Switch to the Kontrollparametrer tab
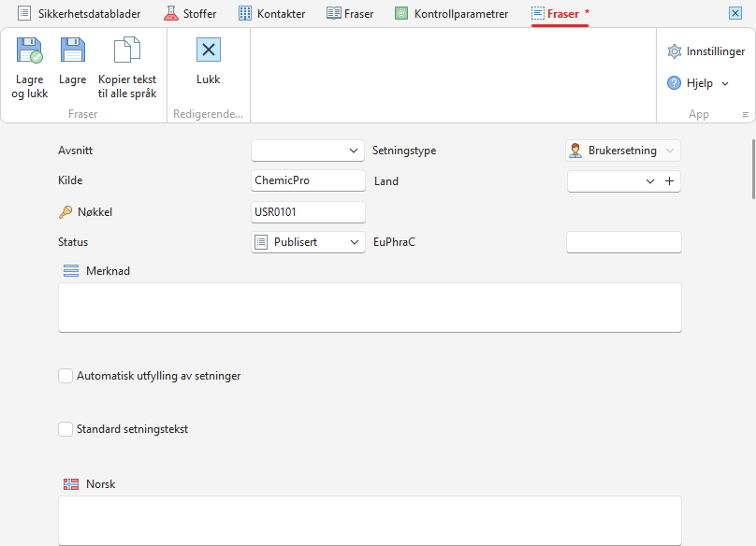The image size is (756, 546). (451, 13)
